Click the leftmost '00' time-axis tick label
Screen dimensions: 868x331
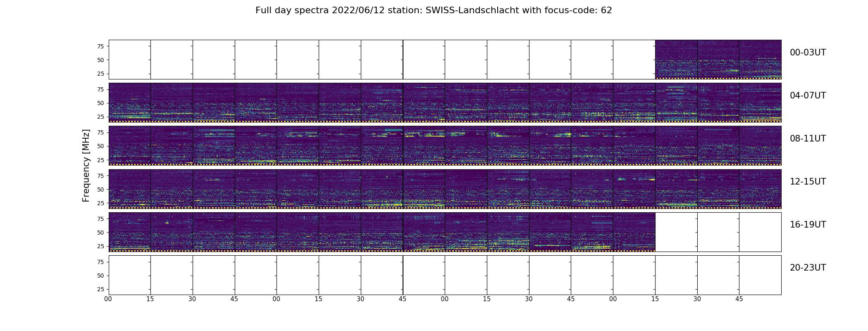[108, 299]
